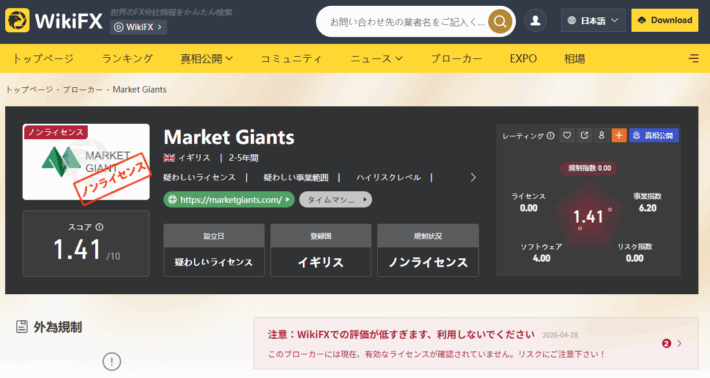Click the Market Giants title heading
710x378 pixels.
tap(229, 137)
